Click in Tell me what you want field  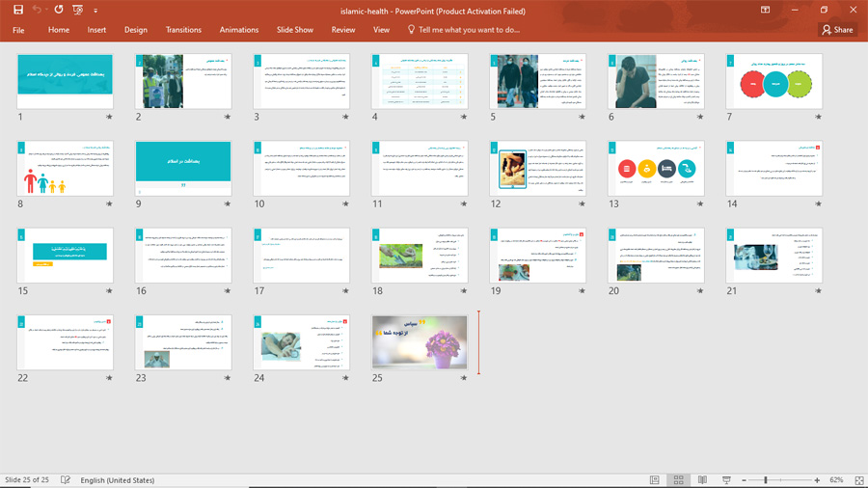(x=467, y=30)
